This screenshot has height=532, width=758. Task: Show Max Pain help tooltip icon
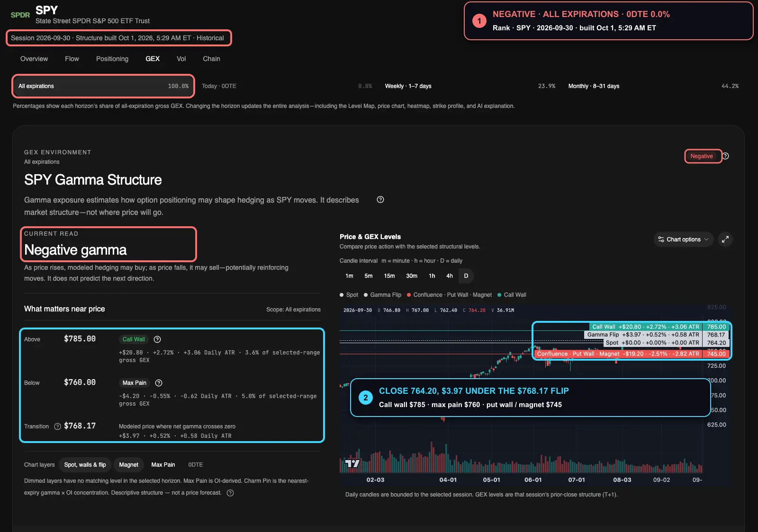(159, 383)
